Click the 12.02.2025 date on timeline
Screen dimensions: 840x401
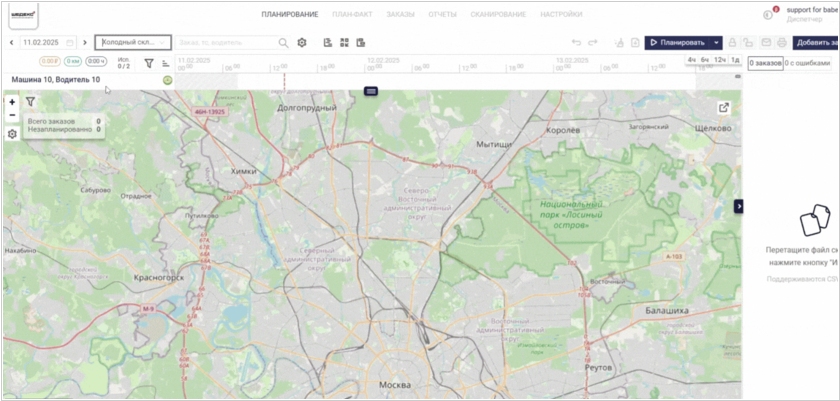[384, 60]
